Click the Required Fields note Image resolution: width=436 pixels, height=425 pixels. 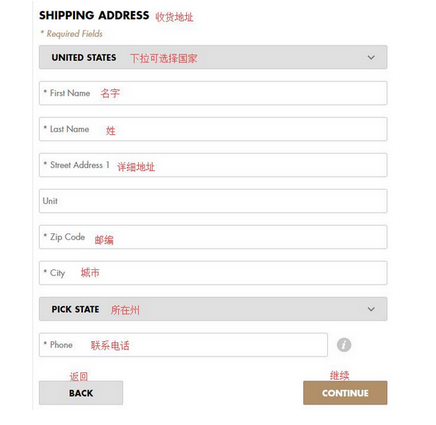[x=71, y=34]
